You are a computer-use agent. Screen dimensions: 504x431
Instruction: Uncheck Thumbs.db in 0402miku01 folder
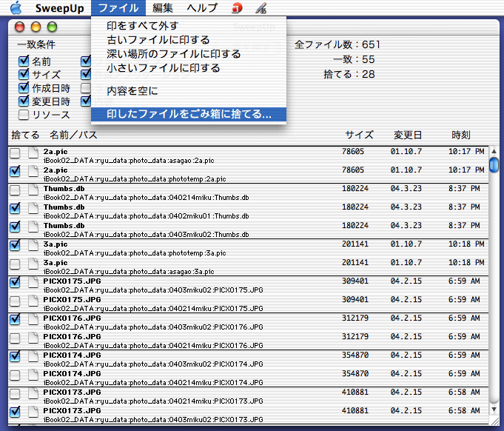click(15, 208)
